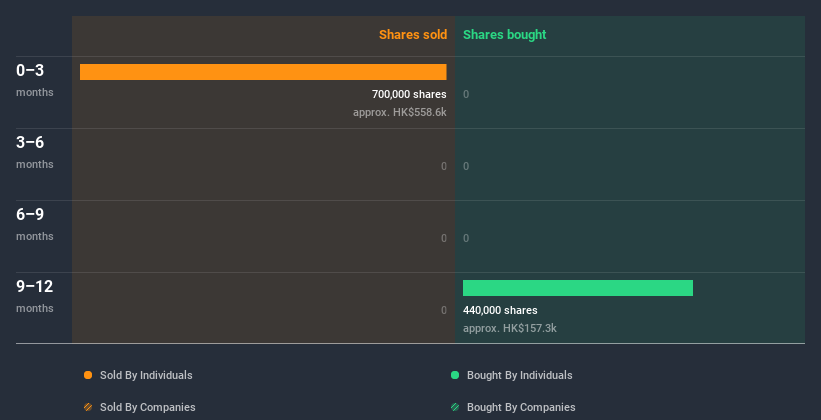Screen dimensions: 821x420
Task: Click the orange 0–3 months shares sold bar
Action: coord(263,72)
